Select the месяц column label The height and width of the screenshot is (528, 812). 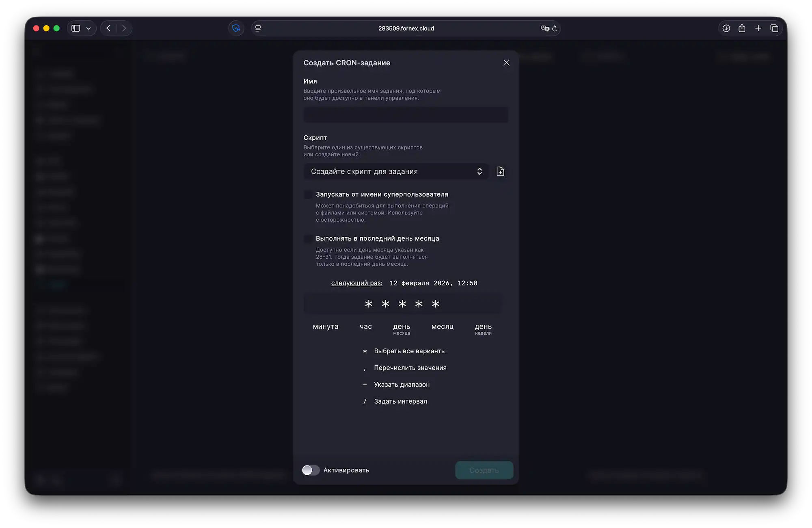point(442,326)
